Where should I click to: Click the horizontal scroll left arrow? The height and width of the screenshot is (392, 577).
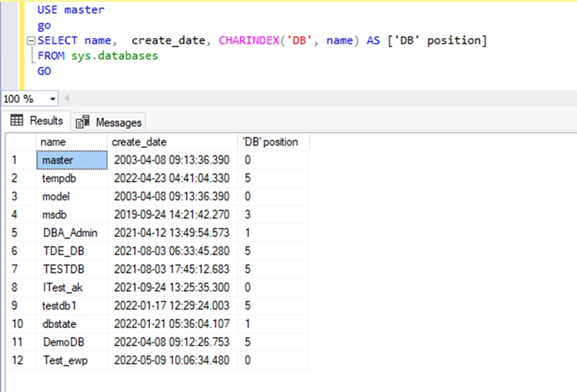[x=66, y=99]
